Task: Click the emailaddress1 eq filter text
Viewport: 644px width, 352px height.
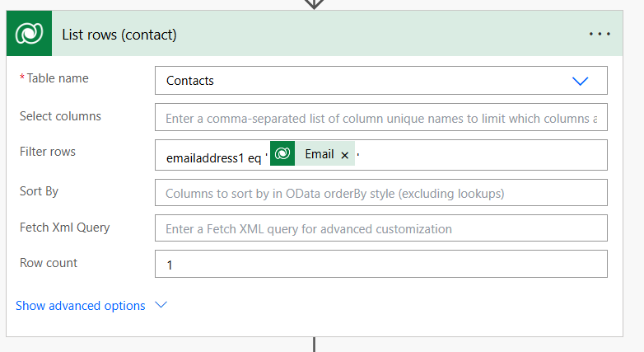Action: coord(213,155)
